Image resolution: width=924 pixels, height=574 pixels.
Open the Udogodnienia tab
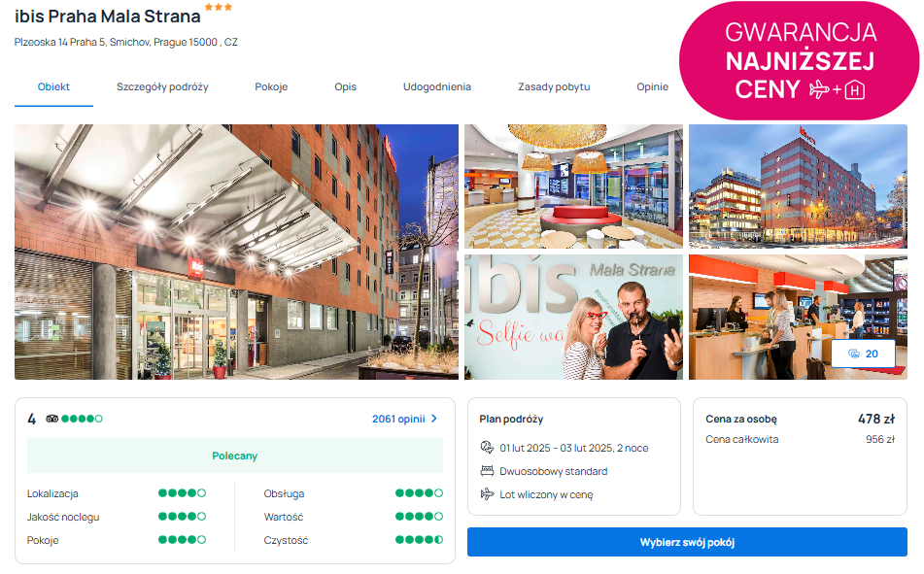tap(436, 86)
